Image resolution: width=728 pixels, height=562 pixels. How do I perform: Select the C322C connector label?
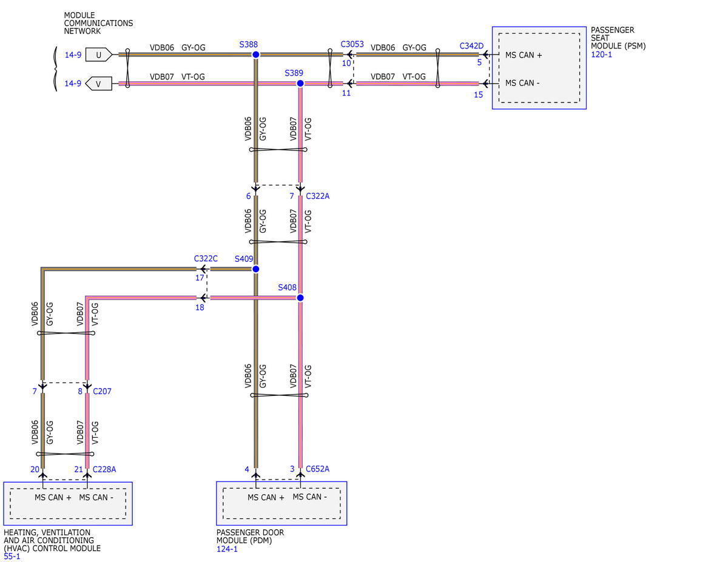206,258
